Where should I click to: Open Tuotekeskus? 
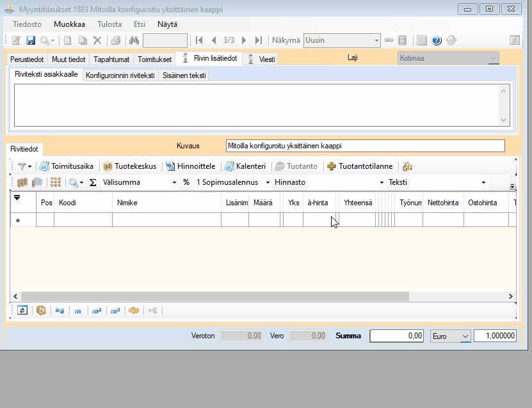(130, 166)
